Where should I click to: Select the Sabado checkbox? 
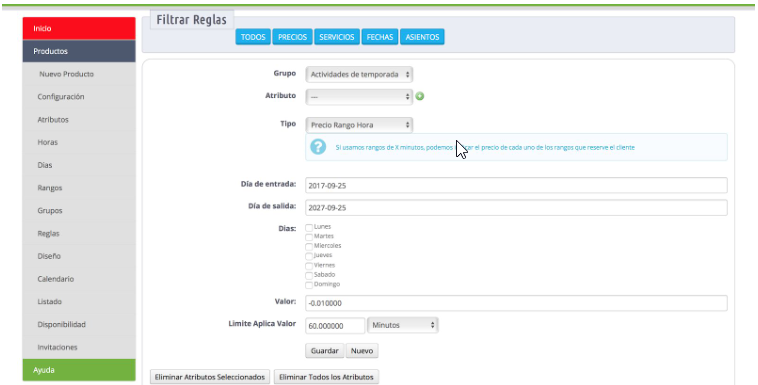click(309, 275)
